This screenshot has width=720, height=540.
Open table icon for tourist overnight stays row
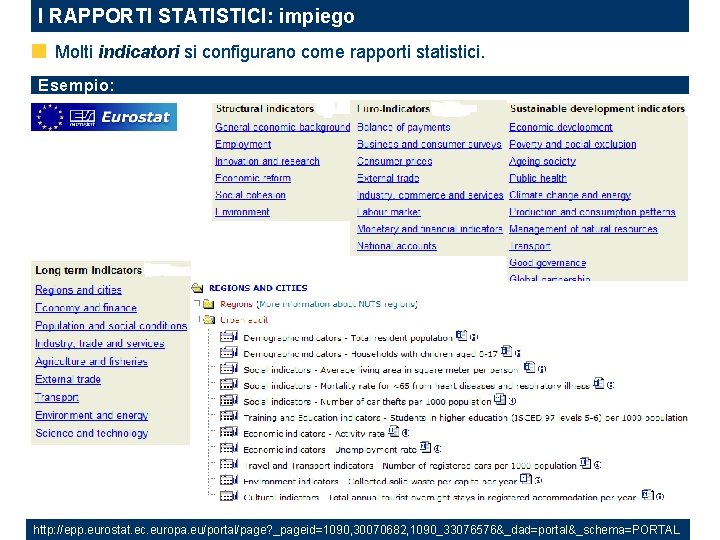229,496
